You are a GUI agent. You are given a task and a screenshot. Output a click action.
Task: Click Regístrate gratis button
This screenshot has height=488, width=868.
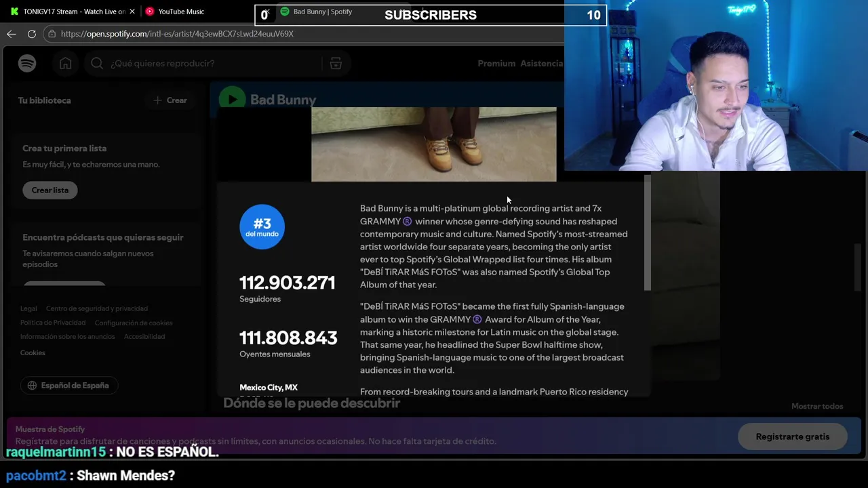coord(793,436)
